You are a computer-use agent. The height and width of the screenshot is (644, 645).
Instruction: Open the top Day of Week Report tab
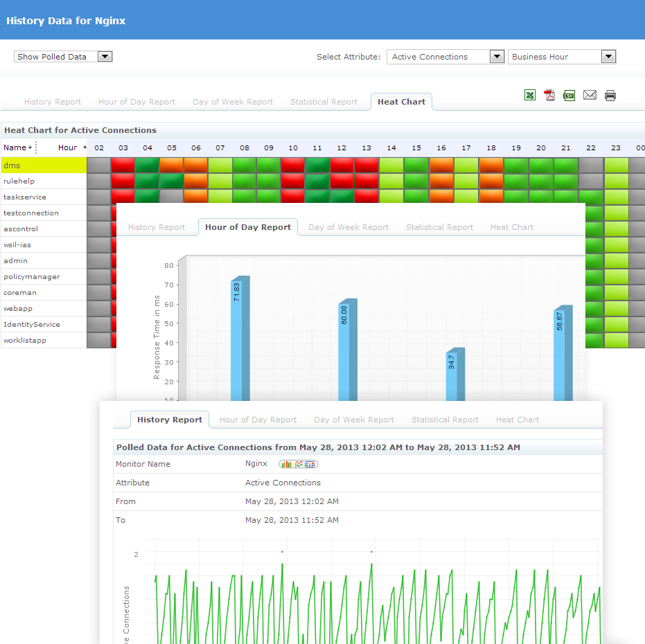233,102
